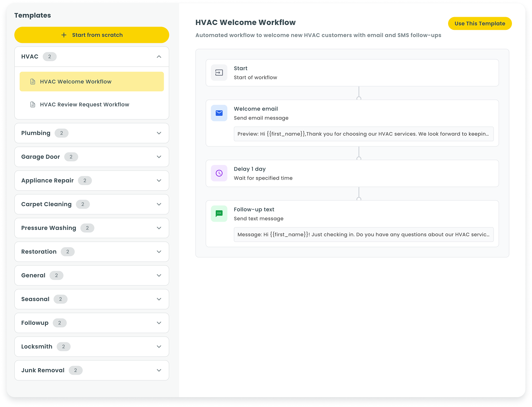The image size is (532, 407).
Task: Select the blue email envelope icon
Action: 219,113
